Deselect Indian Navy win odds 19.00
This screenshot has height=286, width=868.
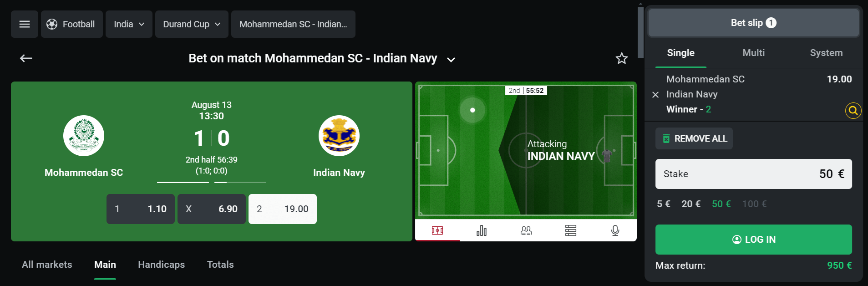tap(283, 209)
